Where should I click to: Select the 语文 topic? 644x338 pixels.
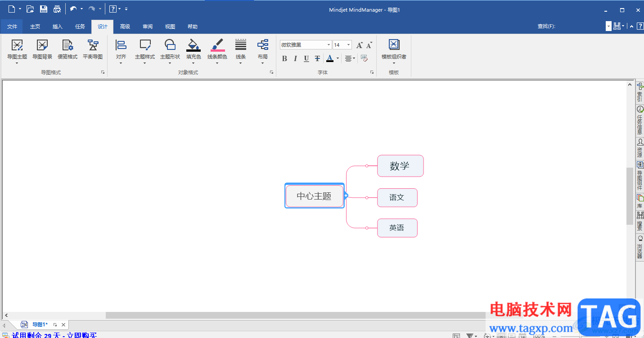(397, 197)
